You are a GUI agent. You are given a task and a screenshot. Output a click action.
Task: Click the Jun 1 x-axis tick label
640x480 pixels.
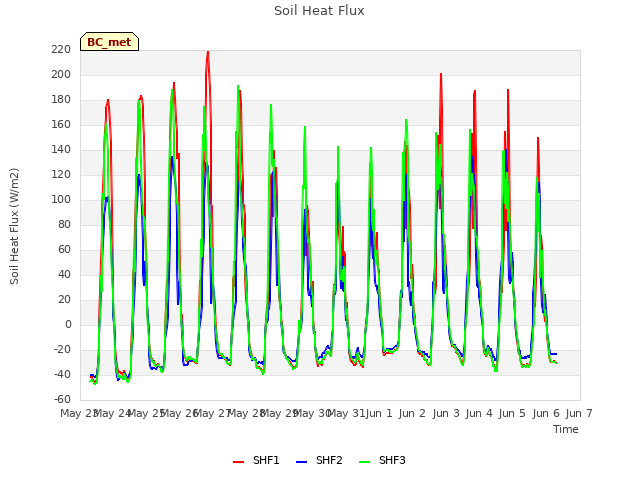pos(379,413)
